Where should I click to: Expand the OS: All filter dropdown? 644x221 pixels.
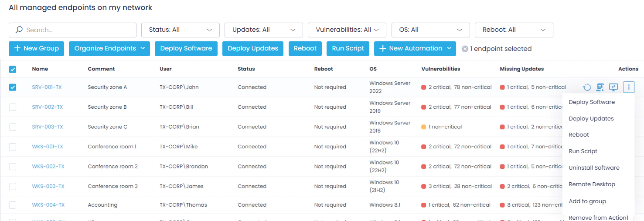point(431,30)
